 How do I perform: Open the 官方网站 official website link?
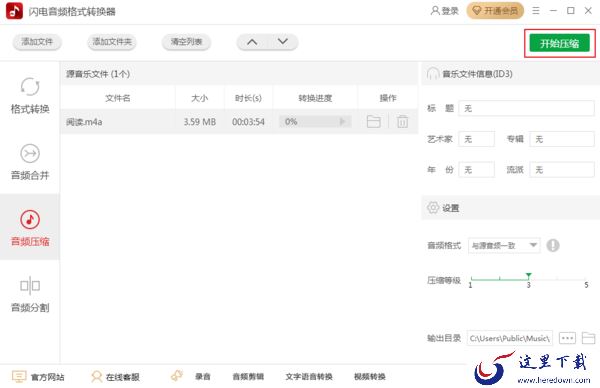coord(38,377)
